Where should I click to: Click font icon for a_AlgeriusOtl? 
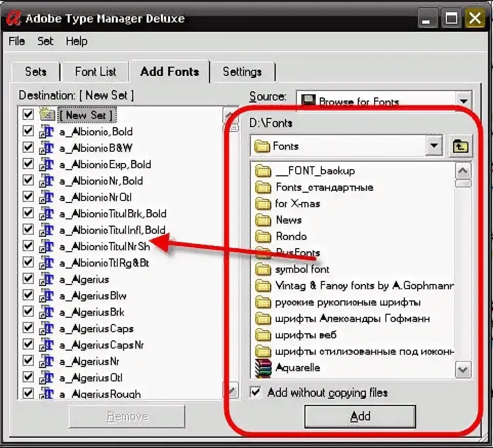[47, 378]
